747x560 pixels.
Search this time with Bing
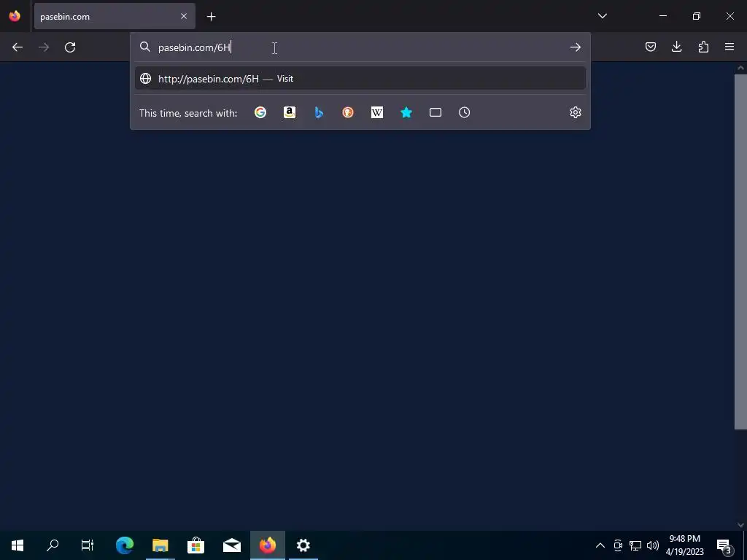[319, 112]
